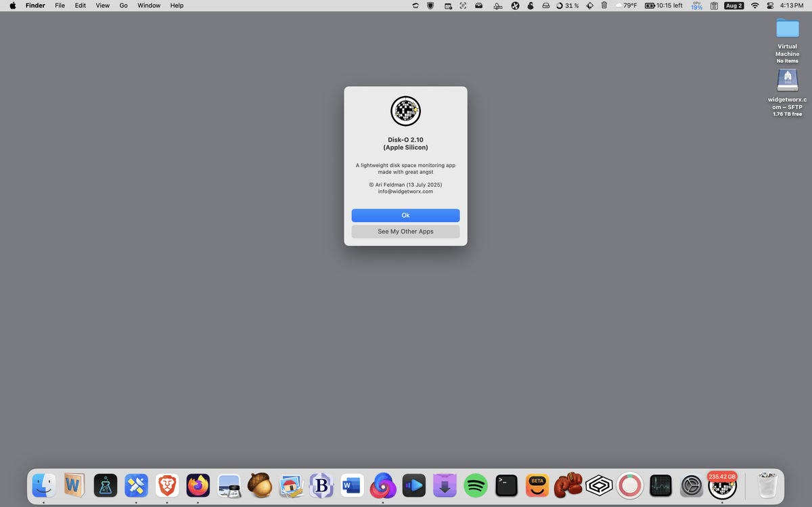The height and width of the screenshot is (507, 812).
Task: Open the picture-frame house app in the Dock
Action: coord(290,485)
